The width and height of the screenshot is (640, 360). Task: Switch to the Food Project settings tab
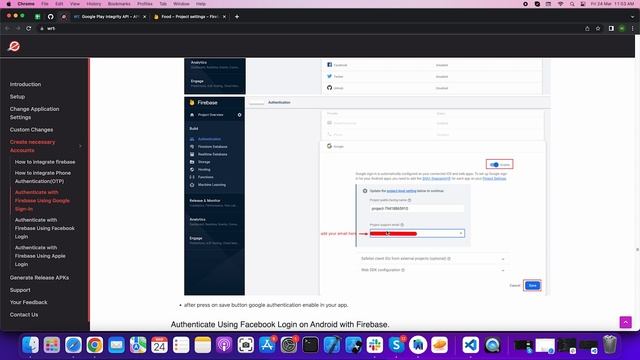[x=190, y=17]
